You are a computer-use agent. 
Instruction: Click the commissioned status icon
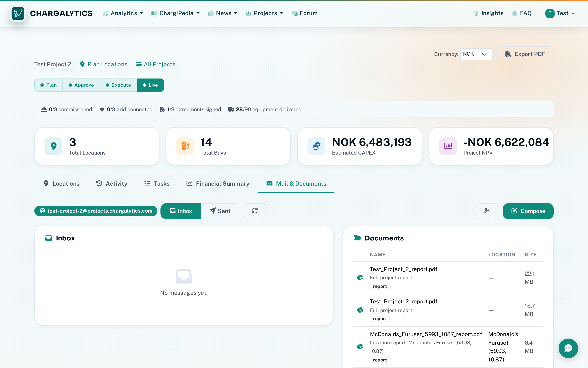tap(44, 109)
